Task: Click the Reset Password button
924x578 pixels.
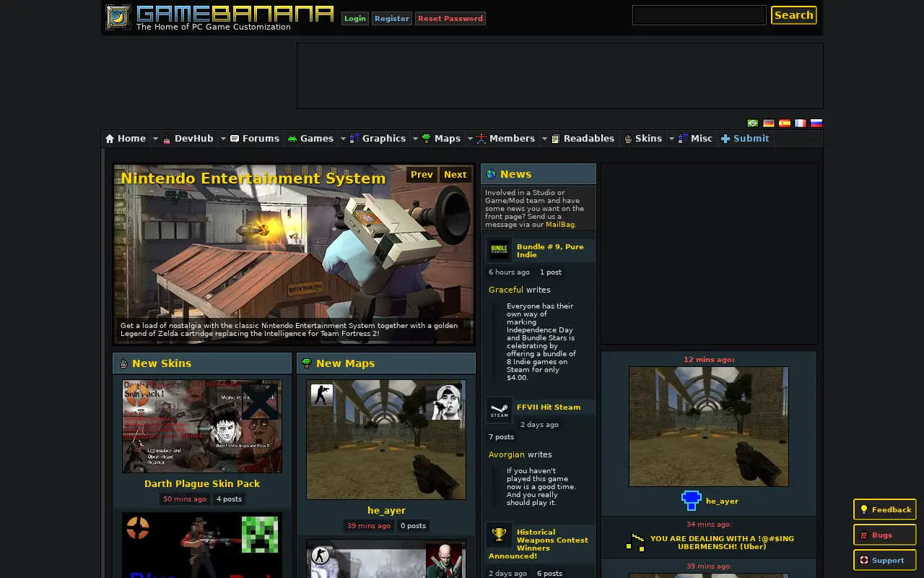Action: pos(450,19)
